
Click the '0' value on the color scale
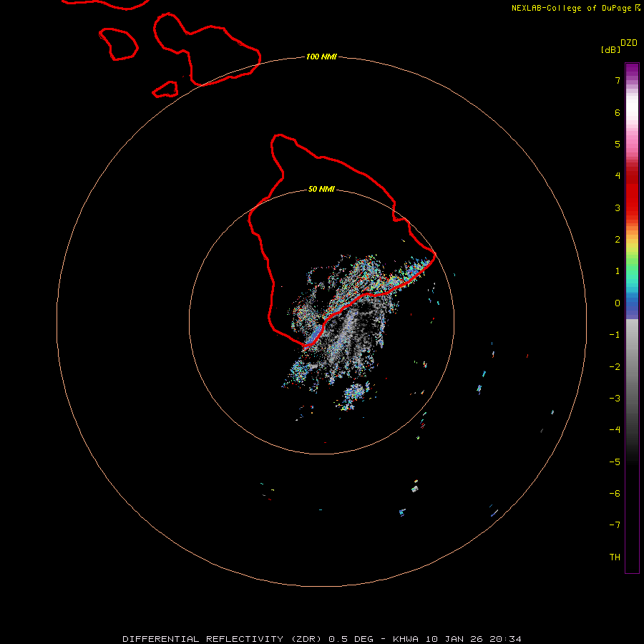618,303
